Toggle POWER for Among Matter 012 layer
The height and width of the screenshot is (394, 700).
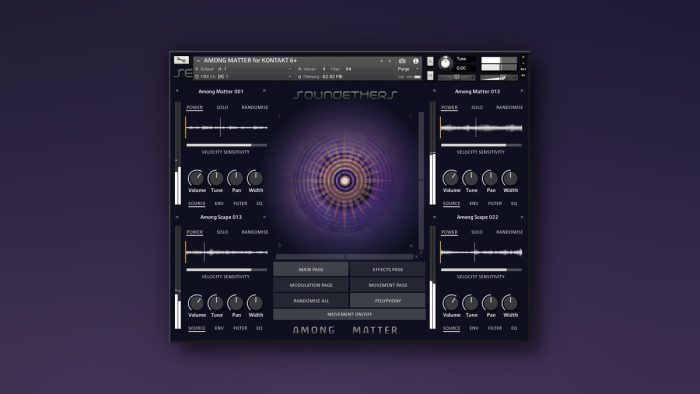tap(449, 108)
